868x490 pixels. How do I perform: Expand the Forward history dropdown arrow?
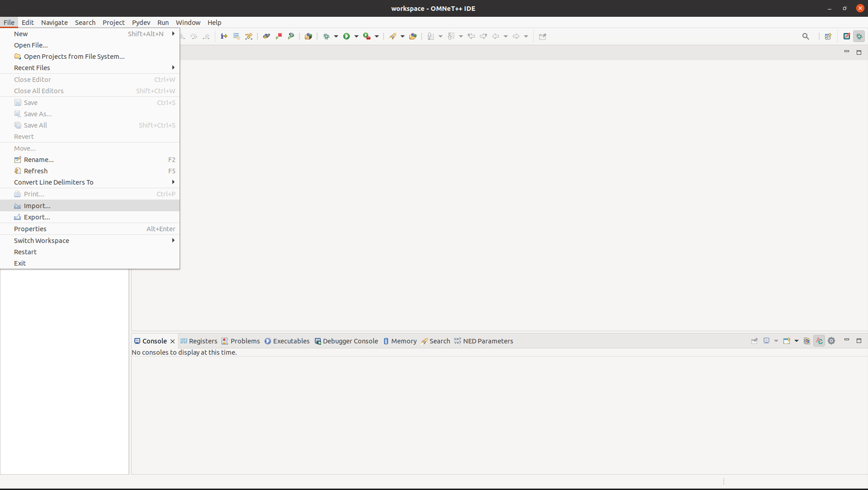pyautogui.click(x=526, y=36)
